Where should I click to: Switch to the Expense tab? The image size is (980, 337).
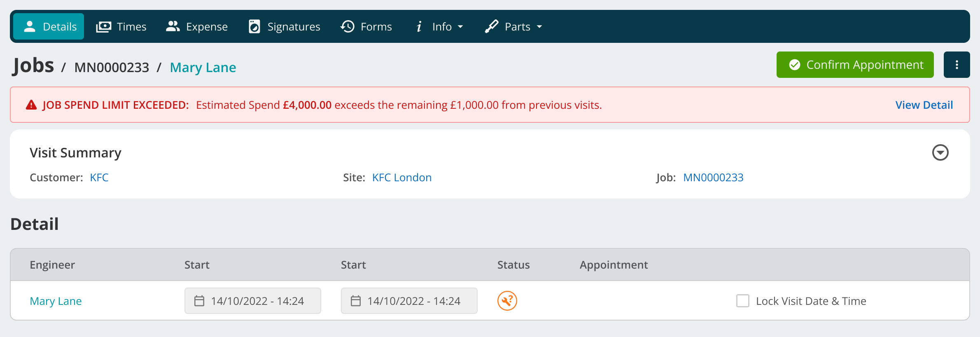tap(196, 27)
